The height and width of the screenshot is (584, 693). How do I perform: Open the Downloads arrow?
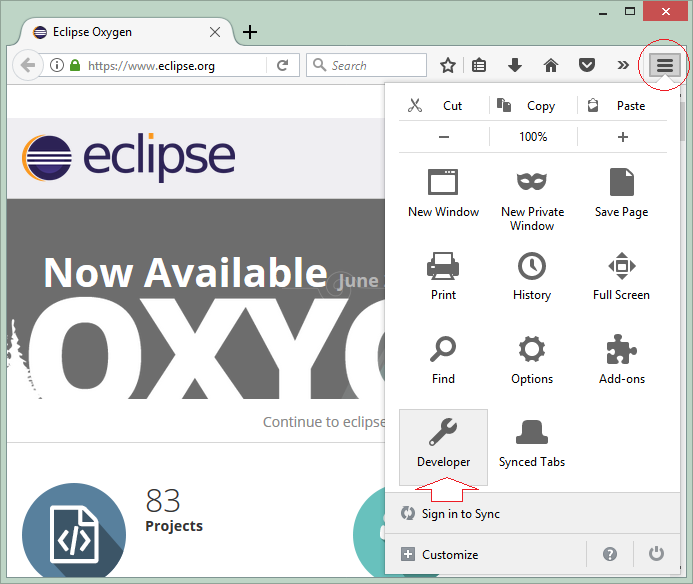tap(515, 65)
